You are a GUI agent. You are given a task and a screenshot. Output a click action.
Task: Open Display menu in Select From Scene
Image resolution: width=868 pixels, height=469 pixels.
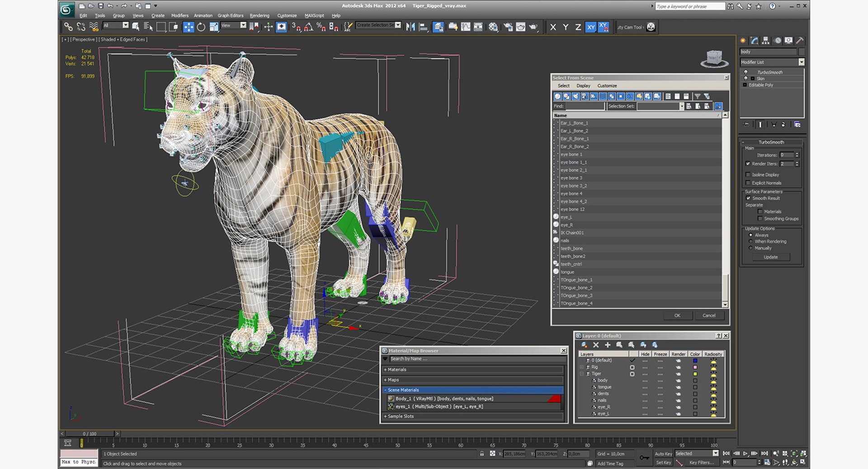tap(583, 86)
